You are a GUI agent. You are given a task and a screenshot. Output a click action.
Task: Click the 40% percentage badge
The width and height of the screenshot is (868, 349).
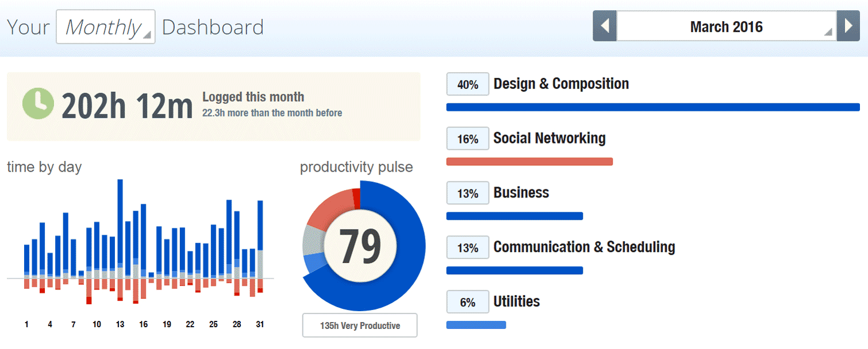(468, 84)
